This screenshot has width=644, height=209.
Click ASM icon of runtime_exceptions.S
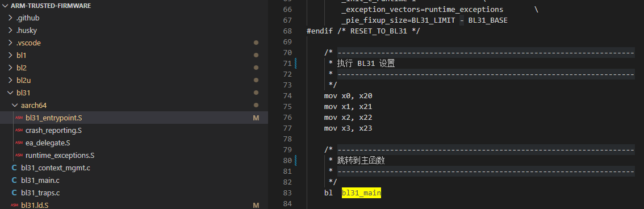pyautogui.click(x=19, y=155)
